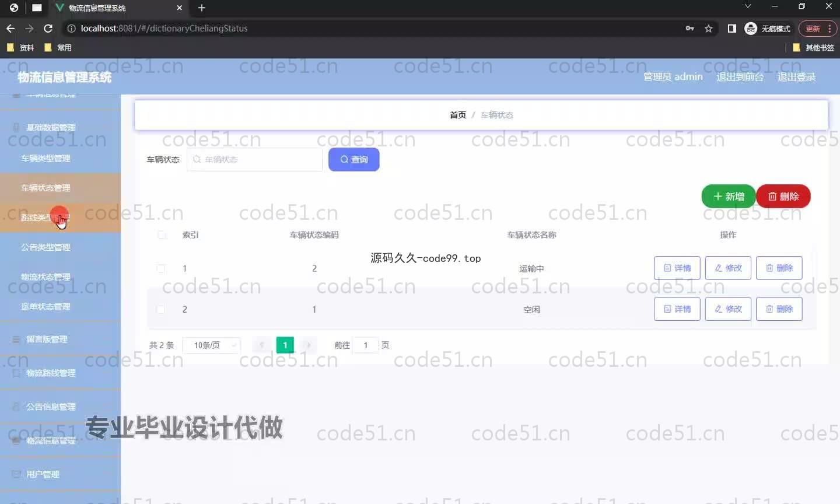Click 删除 for the 运输中 row
Viewport: 840px width, 504px height.
tap(779, 268)
